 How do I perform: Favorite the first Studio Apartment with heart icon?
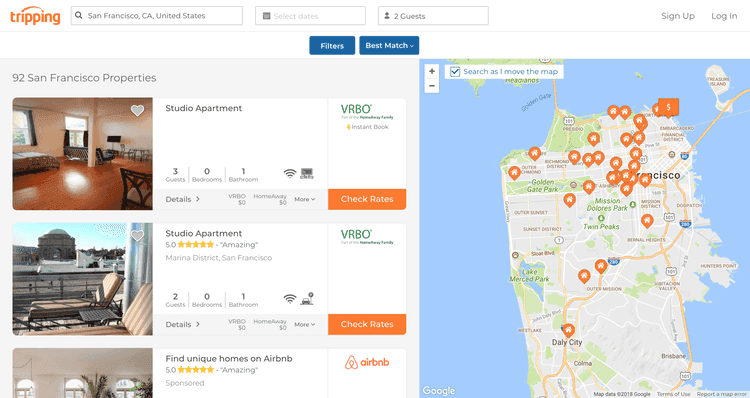[137, 111]
